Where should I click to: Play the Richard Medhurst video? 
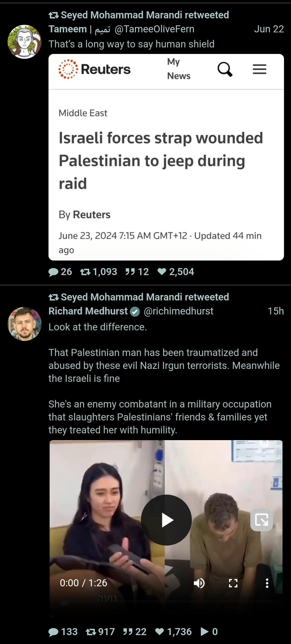[166, 520]
